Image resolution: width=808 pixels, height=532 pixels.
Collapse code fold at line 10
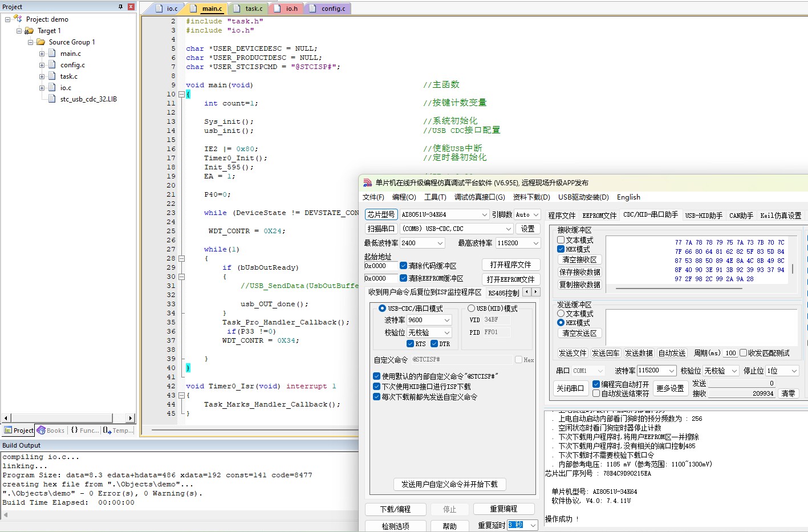pyautogui.click(x=181, y=94)
